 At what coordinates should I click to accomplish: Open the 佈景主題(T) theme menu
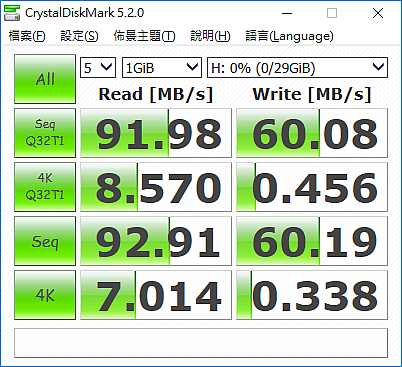tap(144, 36)
